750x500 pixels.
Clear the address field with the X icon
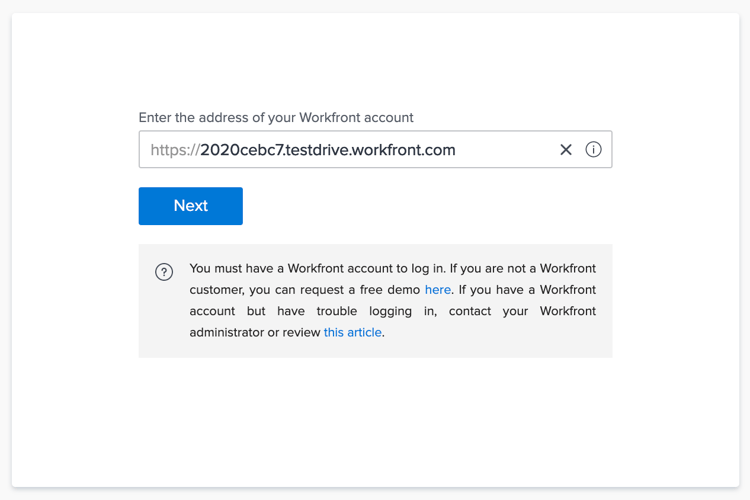pyautogui.click(x=565, y=150)
